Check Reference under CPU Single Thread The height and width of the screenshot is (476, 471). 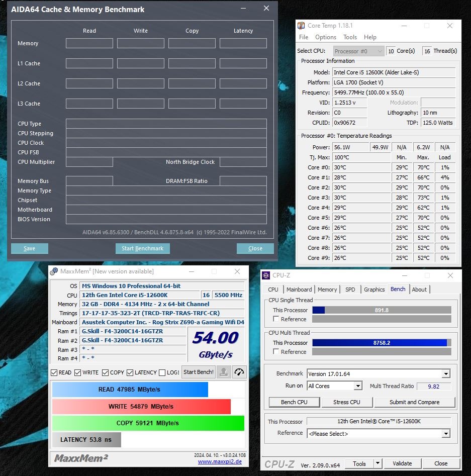click(x=276, y=319)
